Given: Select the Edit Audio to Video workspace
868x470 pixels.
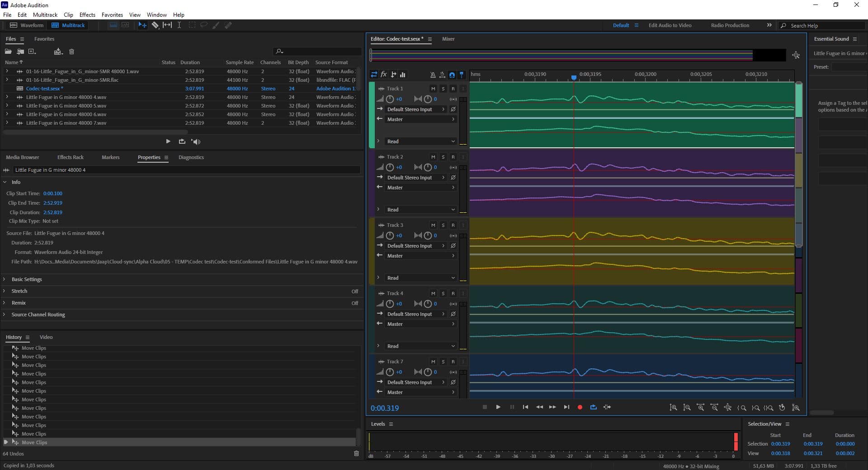Looking at the screenshot, I should (x=670, y=25).
